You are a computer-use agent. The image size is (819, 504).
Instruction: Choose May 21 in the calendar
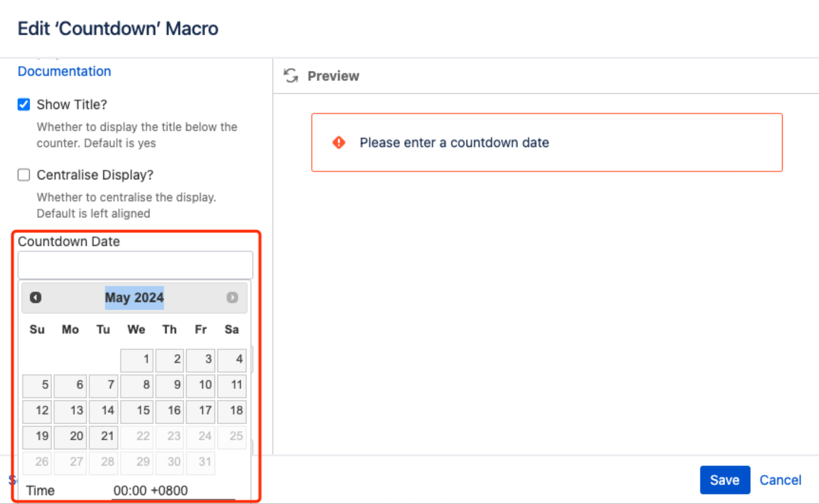104,436
